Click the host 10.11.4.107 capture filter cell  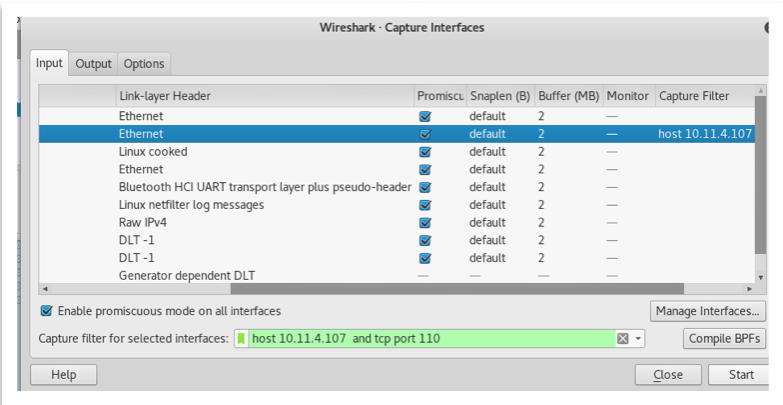(x=705, y=134)
